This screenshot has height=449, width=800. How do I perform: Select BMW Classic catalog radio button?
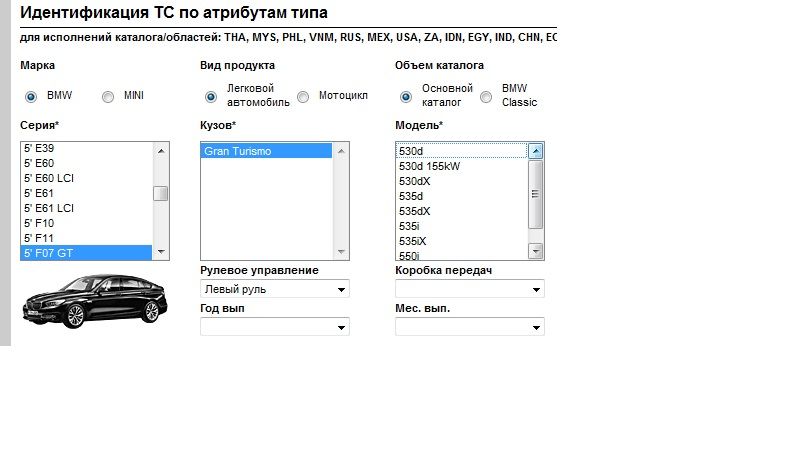click(x=486, y=96)
